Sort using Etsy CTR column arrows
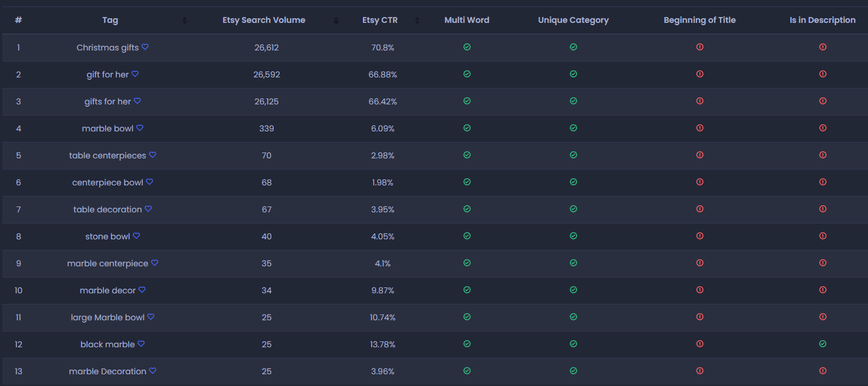This screenshot has width=868, height=386. point(417,21)
